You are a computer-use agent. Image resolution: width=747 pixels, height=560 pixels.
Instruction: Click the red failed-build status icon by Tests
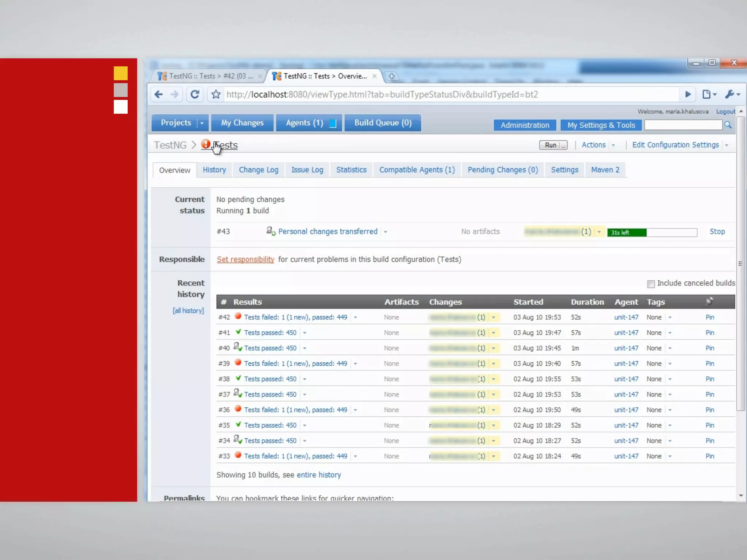206,144
